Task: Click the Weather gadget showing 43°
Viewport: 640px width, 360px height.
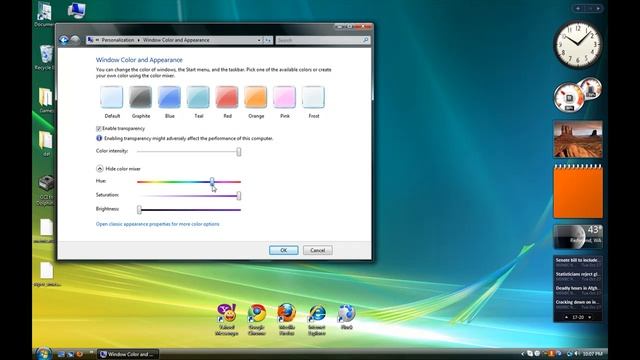Action: coord(578,237)
